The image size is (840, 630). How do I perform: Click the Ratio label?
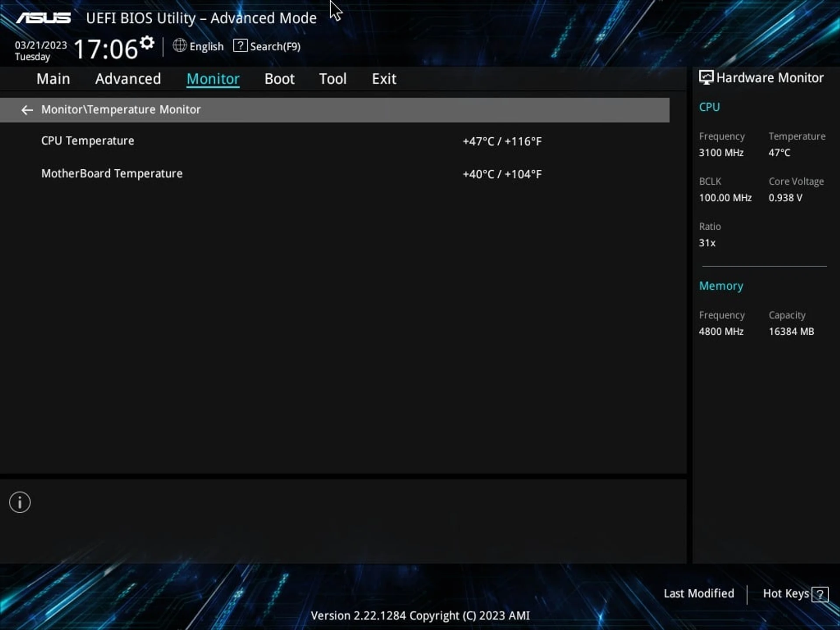(710, 227)
